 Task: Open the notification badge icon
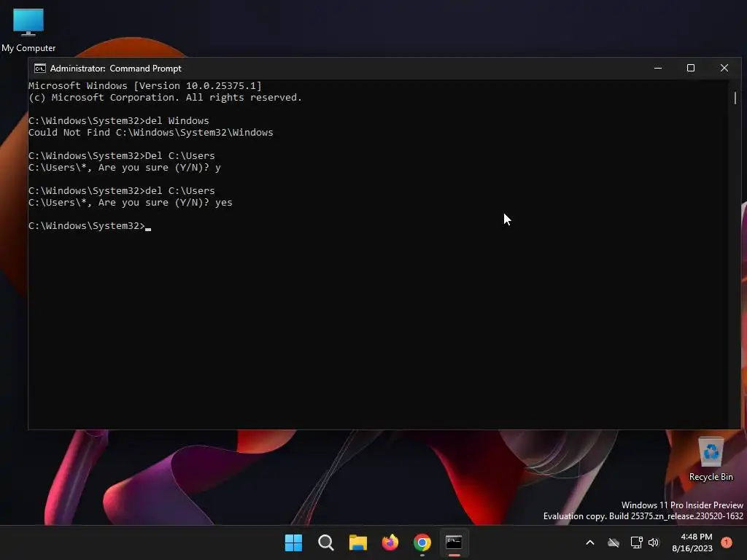(727, 542)
